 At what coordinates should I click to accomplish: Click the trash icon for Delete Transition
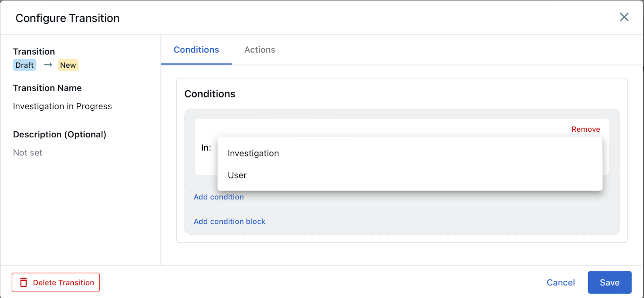click(24, 283)
